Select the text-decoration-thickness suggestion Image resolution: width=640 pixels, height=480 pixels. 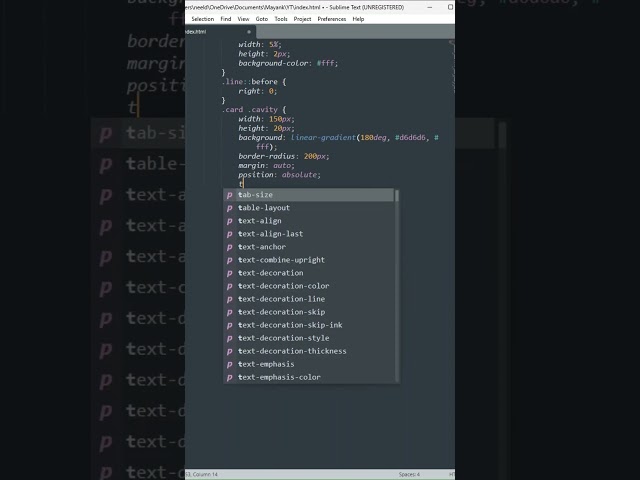click(292, 351)
